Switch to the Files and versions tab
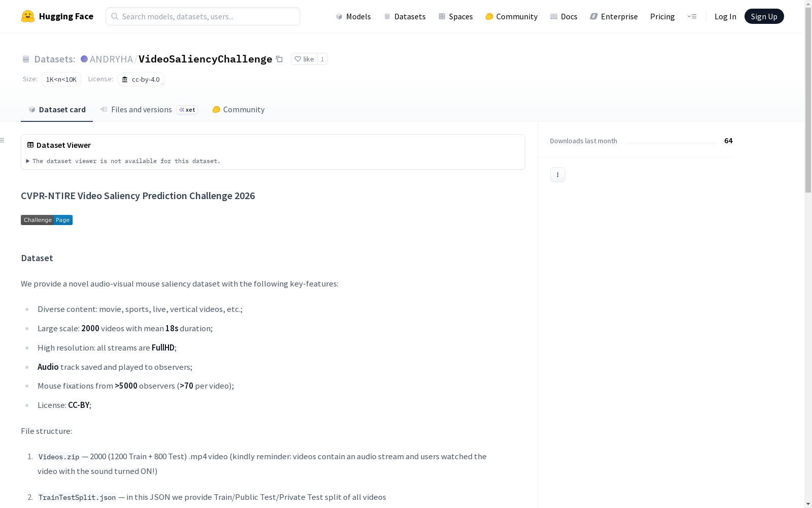Screen dimensions: 812x508 (x=149, y=110)
